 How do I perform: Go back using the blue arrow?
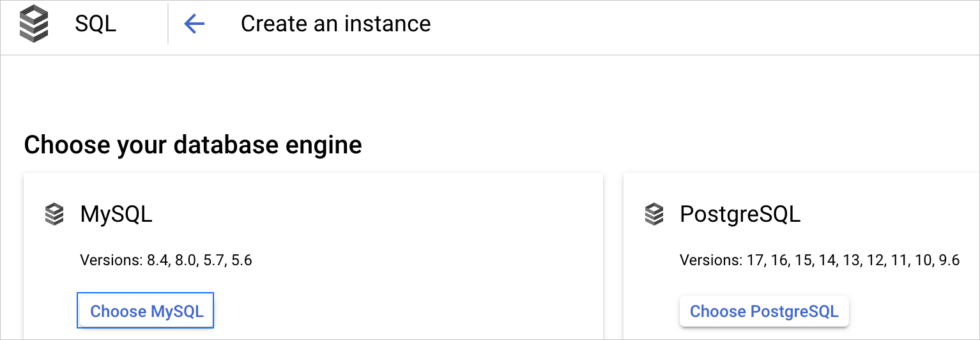[x=194, y=24]
